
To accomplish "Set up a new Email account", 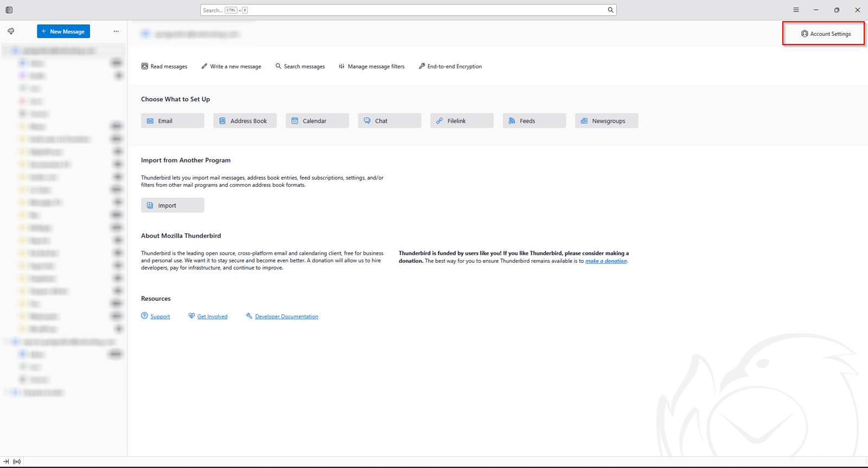I will point(173,121).
